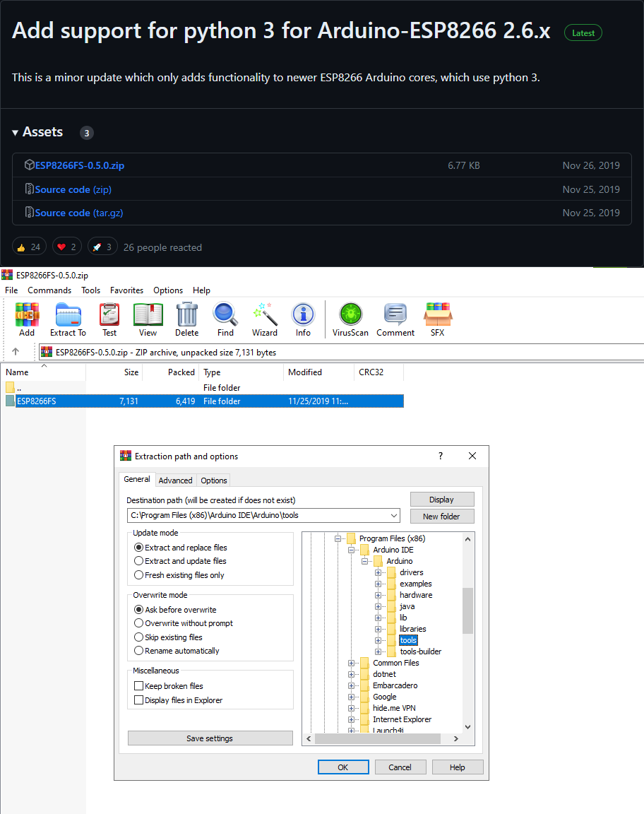Viewport: 644px width, 814px height.
Task: Expand the tools-builder folder node
Action: 378,651
